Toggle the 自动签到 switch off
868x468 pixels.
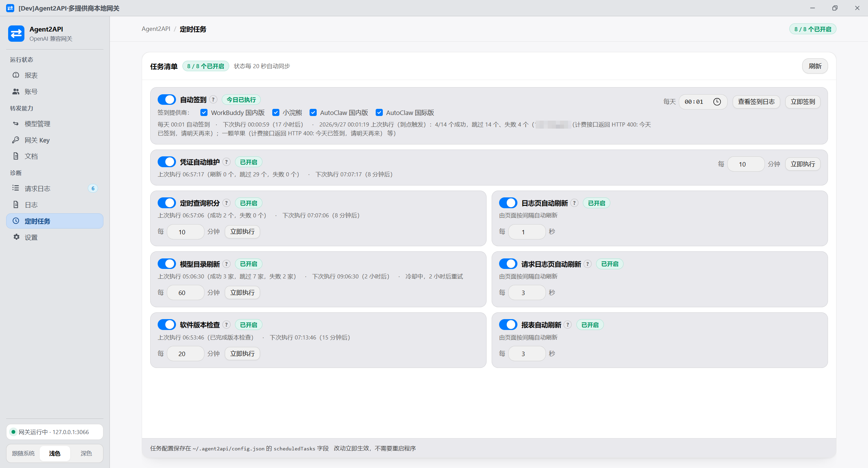[x=167, y=100]
